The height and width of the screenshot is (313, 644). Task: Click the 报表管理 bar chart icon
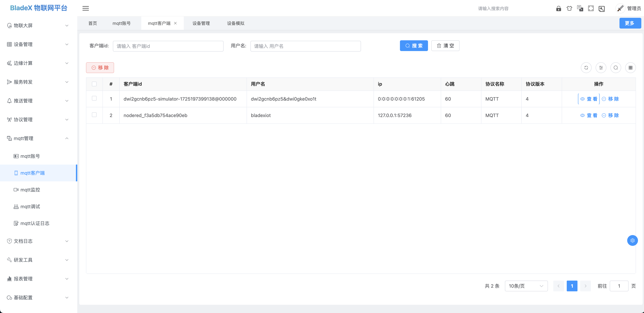click(x=9, y=279)
